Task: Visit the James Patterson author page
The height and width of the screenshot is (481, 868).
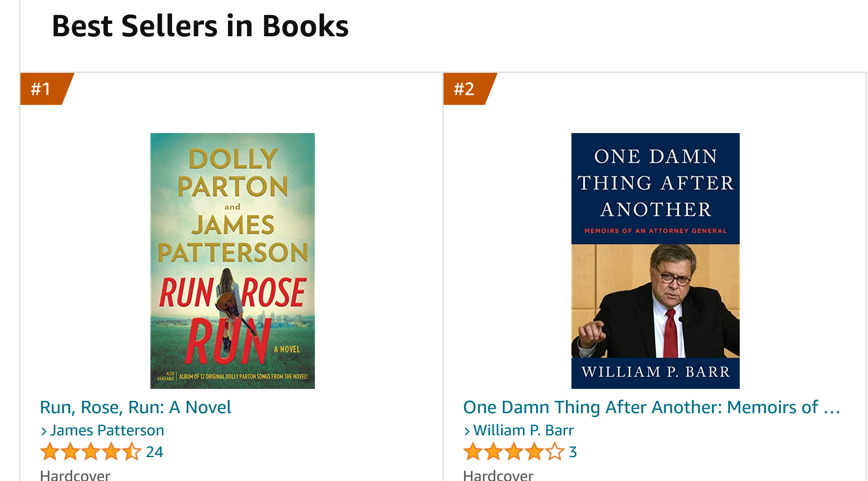Action: 107,431
